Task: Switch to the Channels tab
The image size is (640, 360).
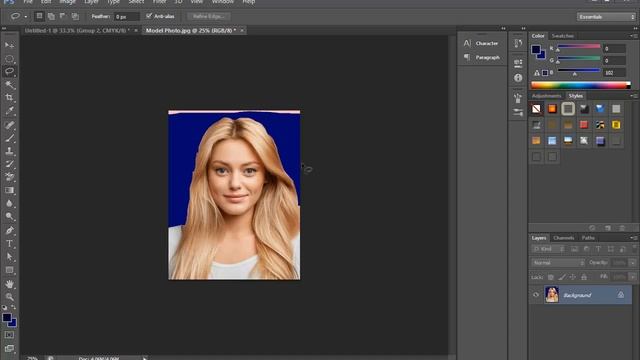Action: (x=564, y=238)
